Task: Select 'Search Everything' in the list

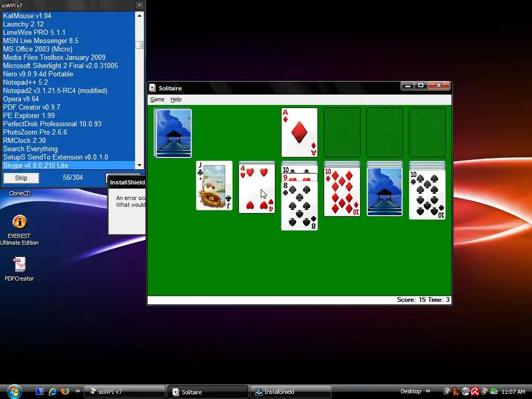Action: (69, 149)
